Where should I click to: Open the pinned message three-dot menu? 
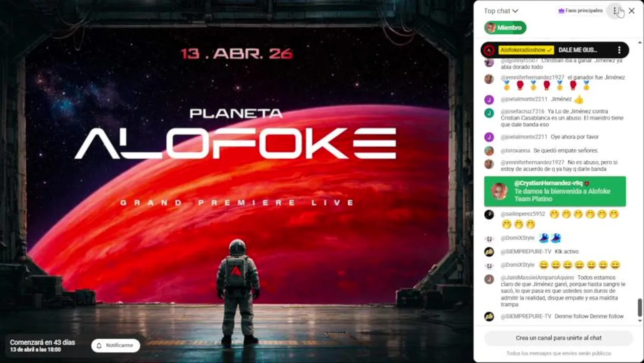(x=619, y=50)
